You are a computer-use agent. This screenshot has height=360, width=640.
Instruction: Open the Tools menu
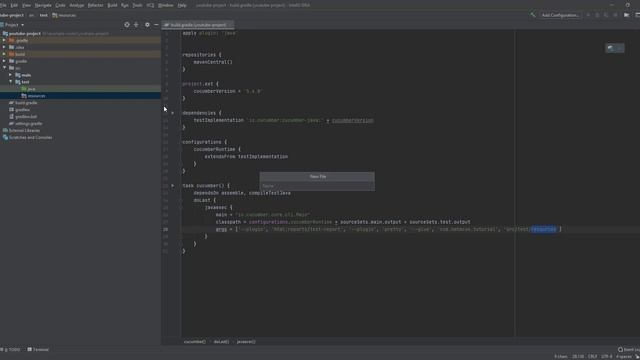[138, 5]
